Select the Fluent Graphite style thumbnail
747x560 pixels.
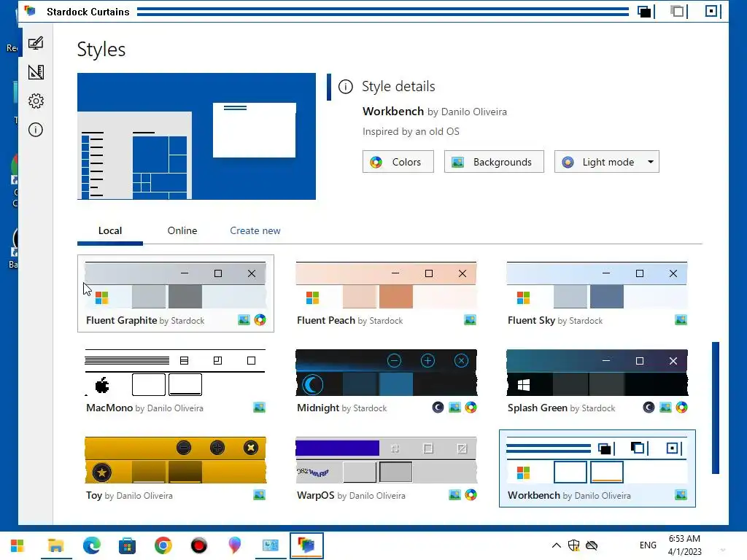tap(175, 285)
